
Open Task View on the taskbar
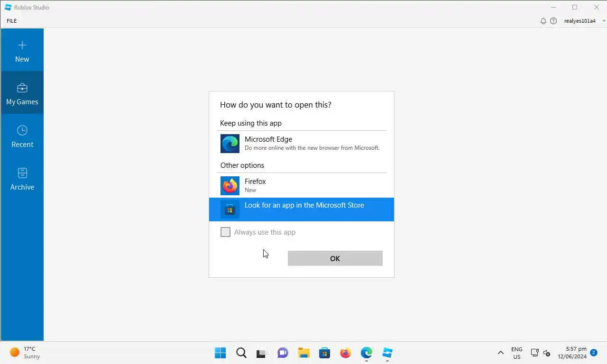point(262,353)
